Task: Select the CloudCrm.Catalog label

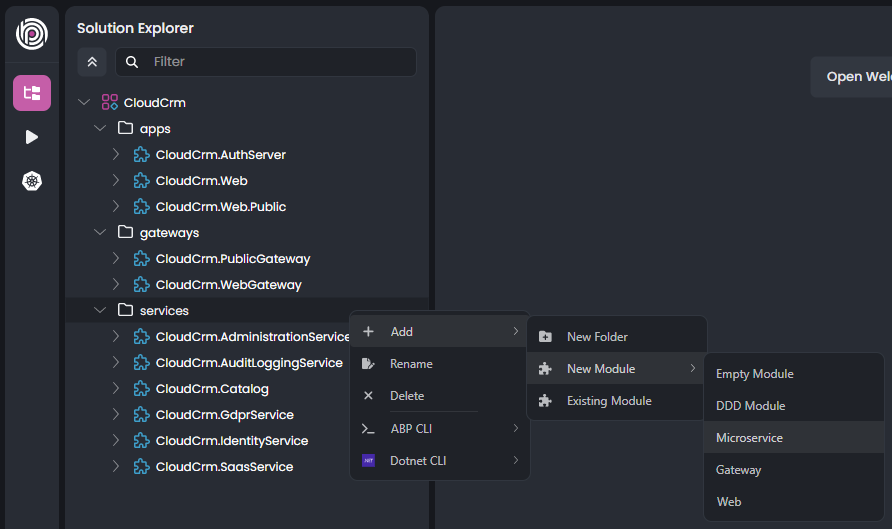Action: (212, 389)
